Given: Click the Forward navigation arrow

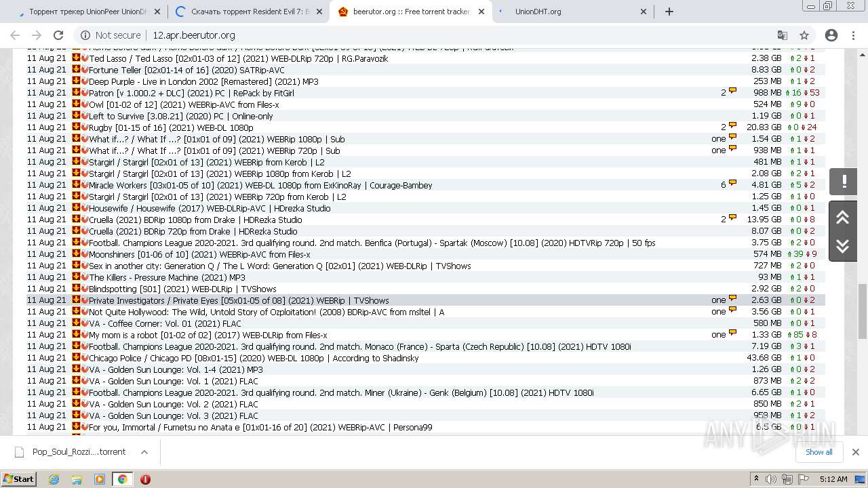Looking at the screenshot, I should click(x=37, y=35).
